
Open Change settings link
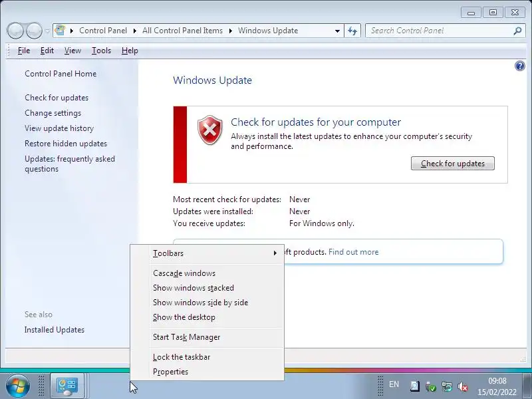coord(53,113)
